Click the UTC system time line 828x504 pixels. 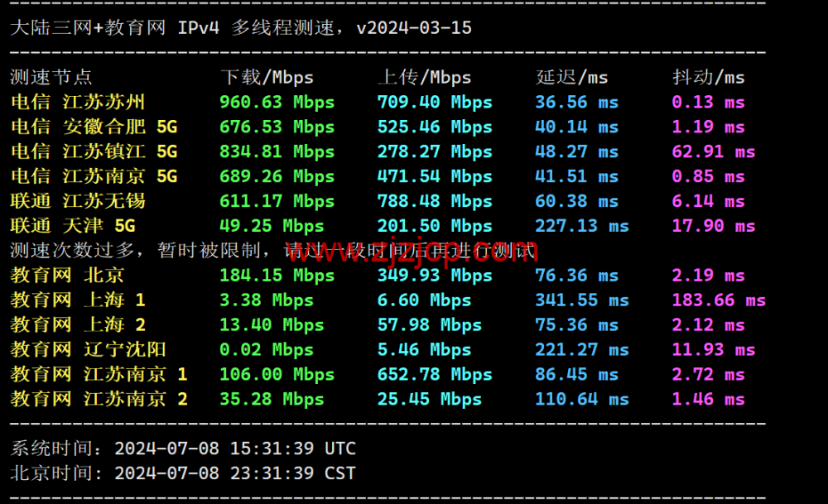182,449
